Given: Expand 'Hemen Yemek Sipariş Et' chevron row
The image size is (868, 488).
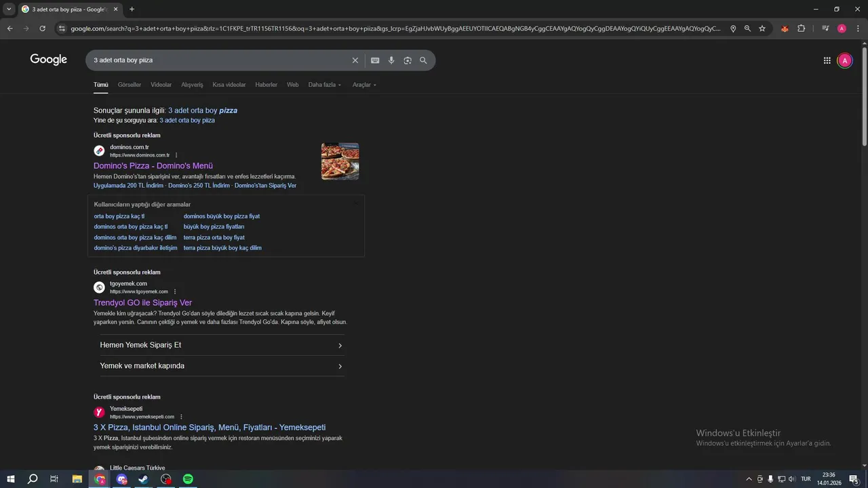Looking at the screenshot, I should pyautogui.click(x=222, y=345).
